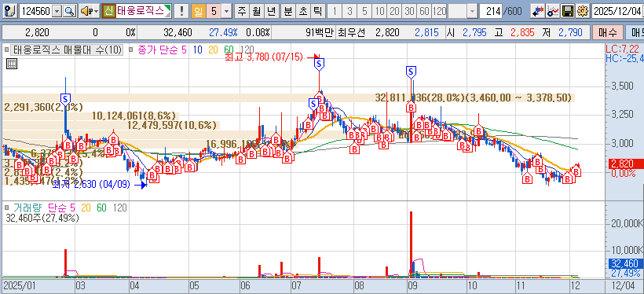Click the rightmost B buy marker in December
This screenshot has height=294, width=644.
[576, 171]
